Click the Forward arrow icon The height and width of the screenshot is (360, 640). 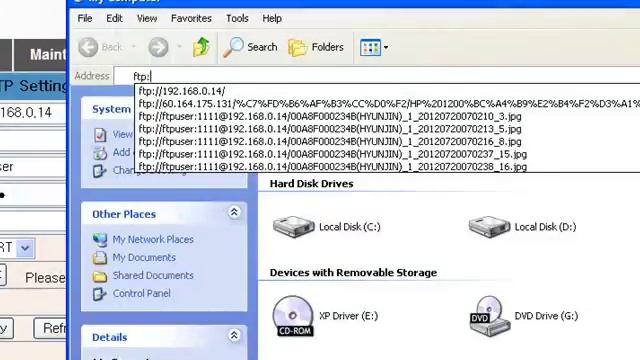coord(158,47)
